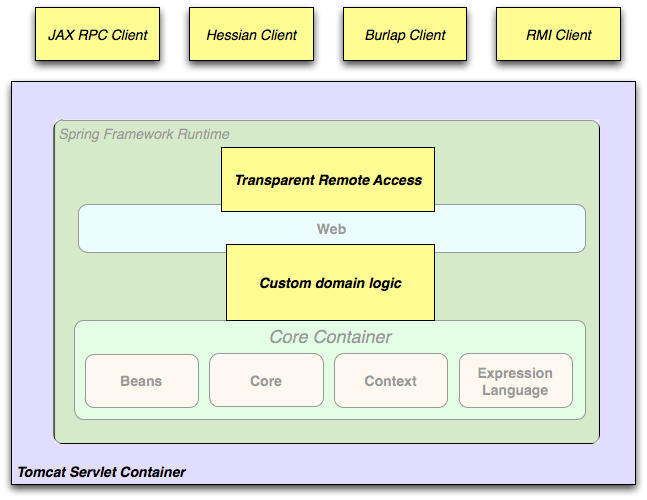Screen dimensions: 647x500
Task: Click the Spring Framework Runtime label
Action: coord(144,134)
